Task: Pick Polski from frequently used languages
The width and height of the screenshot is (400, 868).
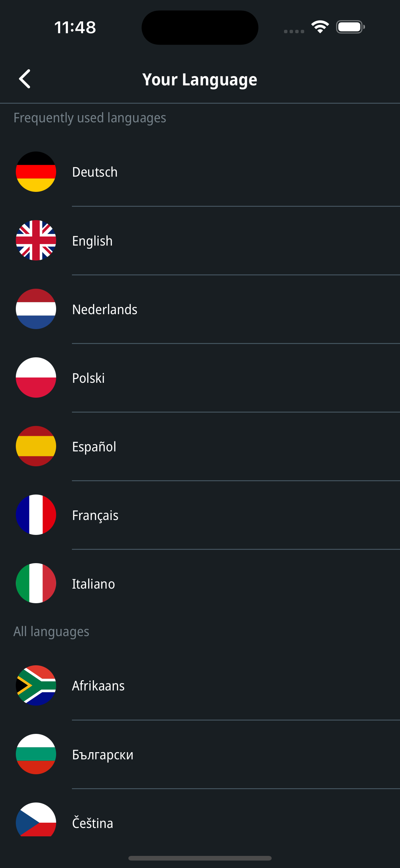Action: 200,378
